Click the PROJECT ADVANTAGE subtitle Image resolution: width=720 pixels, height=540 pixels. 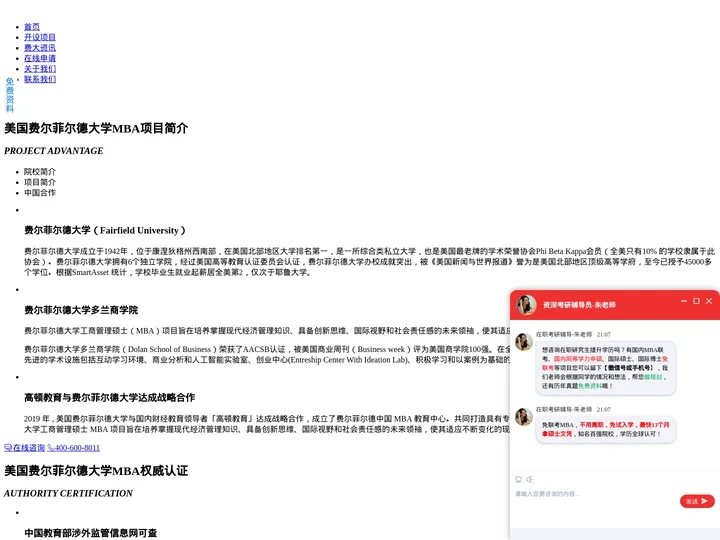coord(54,151)
